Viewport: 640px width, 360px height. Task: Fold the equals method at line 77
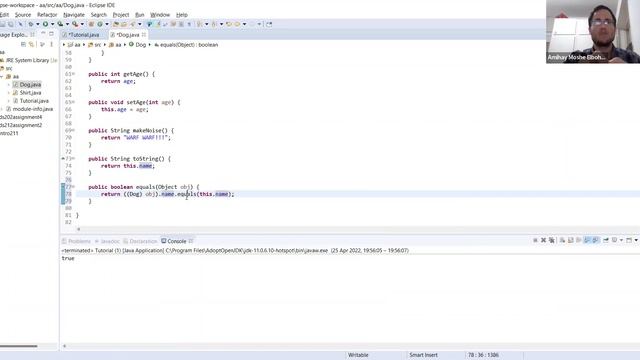73,187
